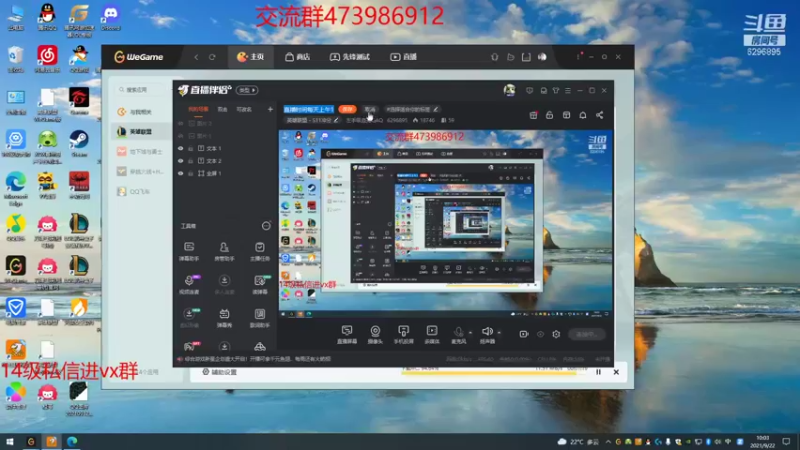The width and height of the screenshot is (800, 450).
Task: Open WeGame 商店 store tab
Action: pyautogui.click(x=297, y=57)
